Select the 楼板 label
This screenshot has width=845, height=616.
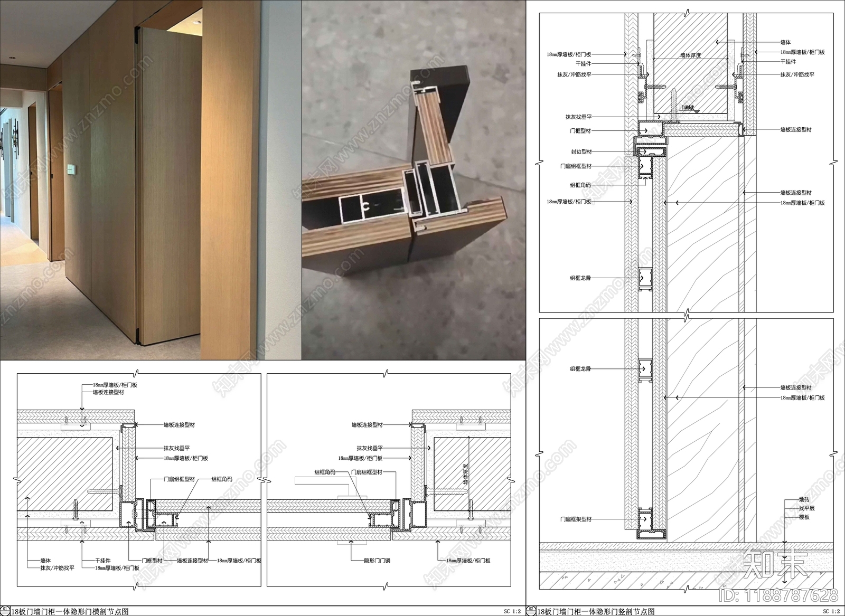(x=804, y=517)
